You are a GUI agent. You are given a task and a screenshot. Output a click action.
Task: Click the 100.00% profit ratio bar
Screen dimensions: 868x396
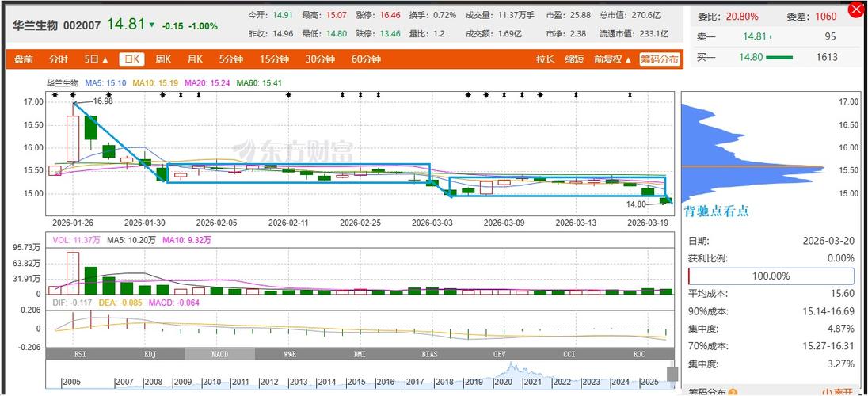[x=771, y=276]
